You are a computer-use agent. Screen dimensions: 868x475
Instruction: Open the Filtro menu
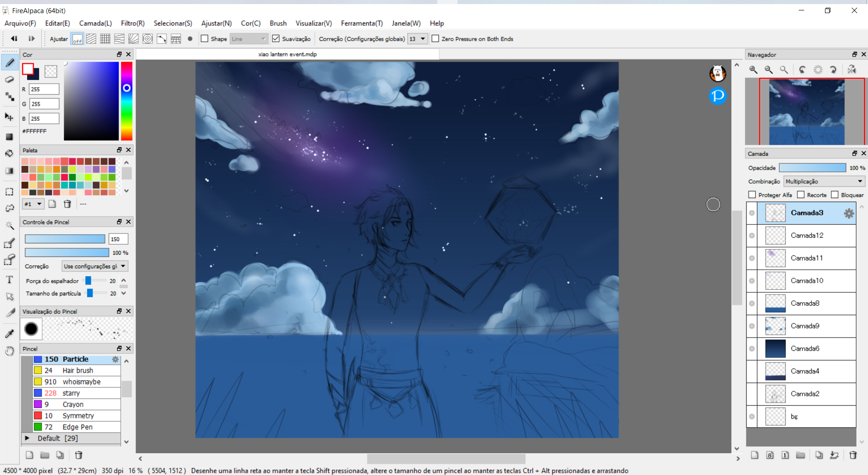pos(132,23)
